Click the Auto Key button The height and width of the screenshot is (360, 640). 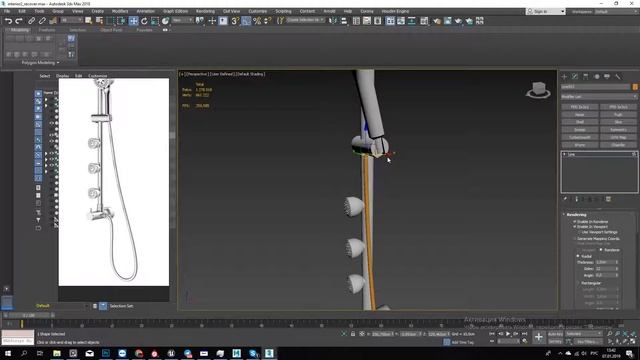(555, 334)
